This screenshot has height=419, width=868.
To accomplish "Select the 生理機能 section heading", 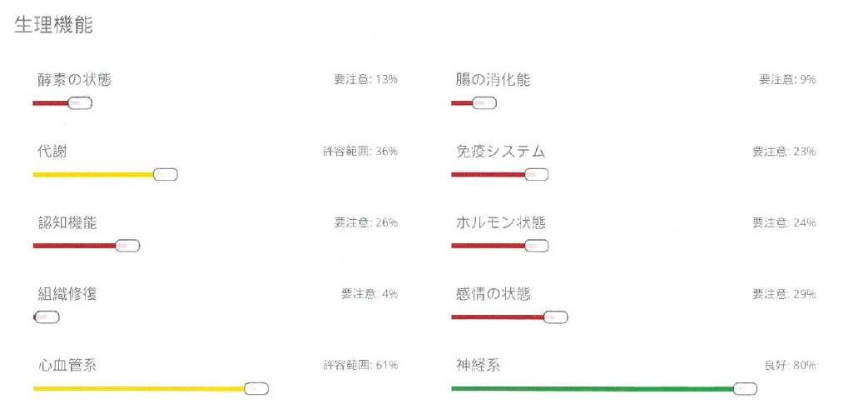I will (54, 26).
